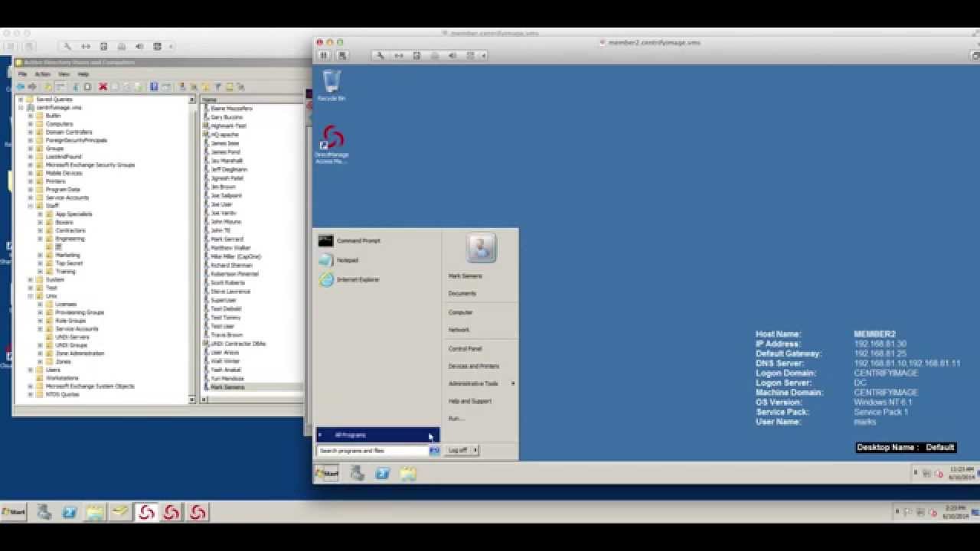Collapse the Unix organizational unit
This screenshot has width=980, height=551.
(31, 296)
